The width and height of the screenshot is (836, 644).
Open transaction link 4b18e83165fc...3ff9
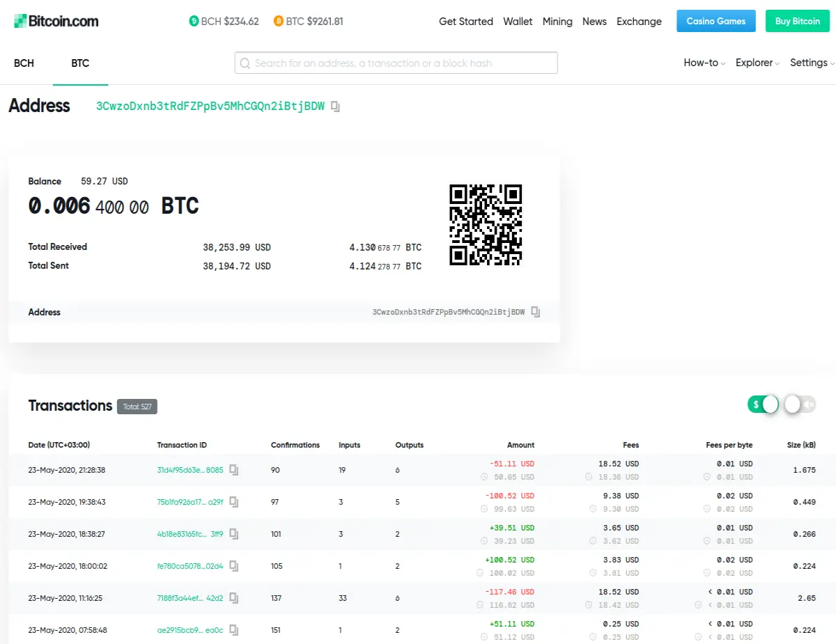190,534
